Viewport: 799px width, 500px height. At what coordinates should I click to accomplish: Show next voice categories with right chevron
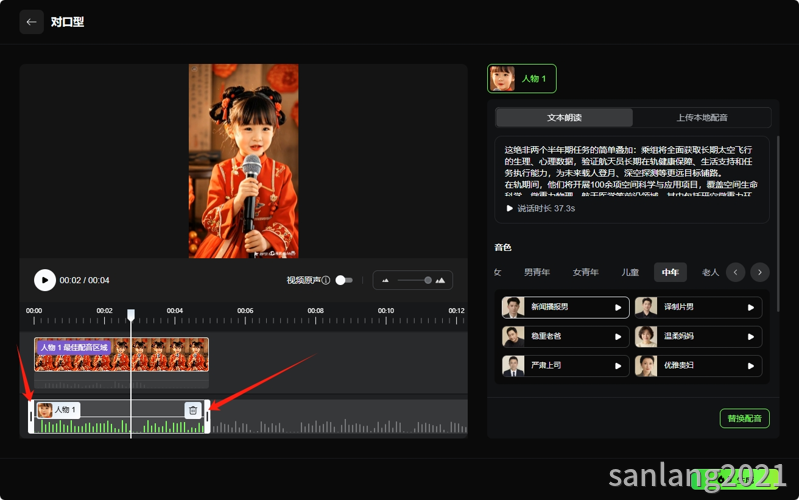point(760,272)
